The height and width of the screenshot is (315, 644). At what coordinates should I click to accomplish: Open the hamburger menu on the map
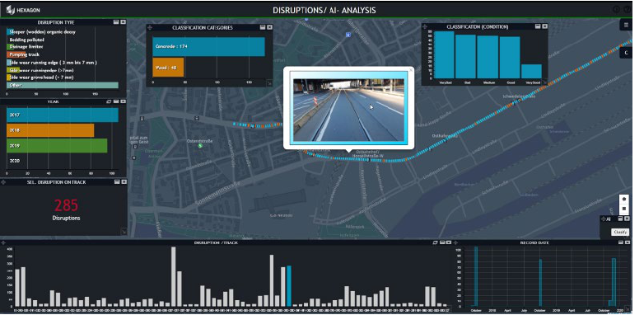click(x=626, y=25)
